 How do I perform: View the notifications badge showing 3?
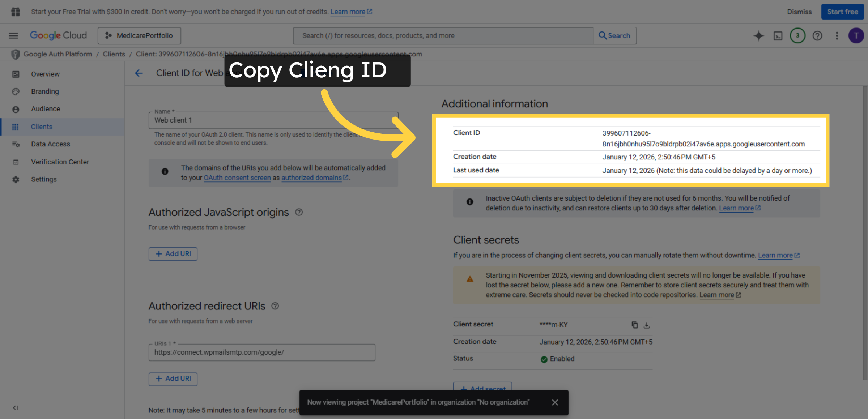pyautogui.click(x=797, y=35)
